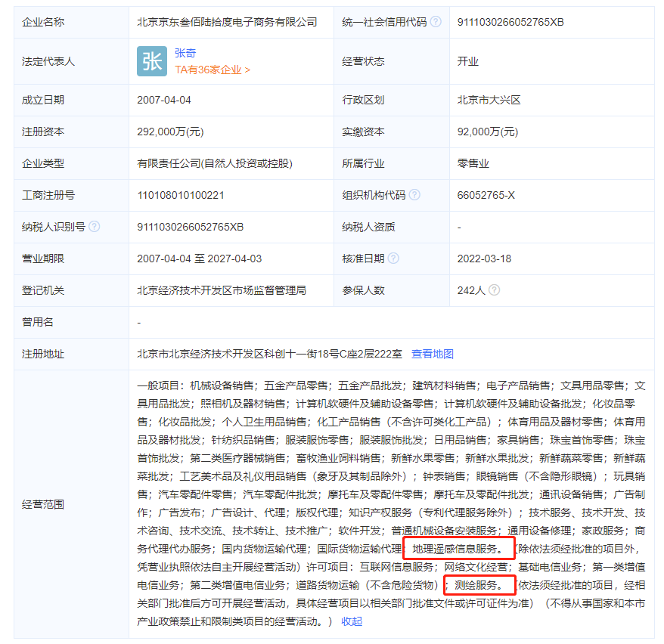
Task: Select registration authority 北京经济技术开发区市场监督管理局
Action: coord(222,290)
